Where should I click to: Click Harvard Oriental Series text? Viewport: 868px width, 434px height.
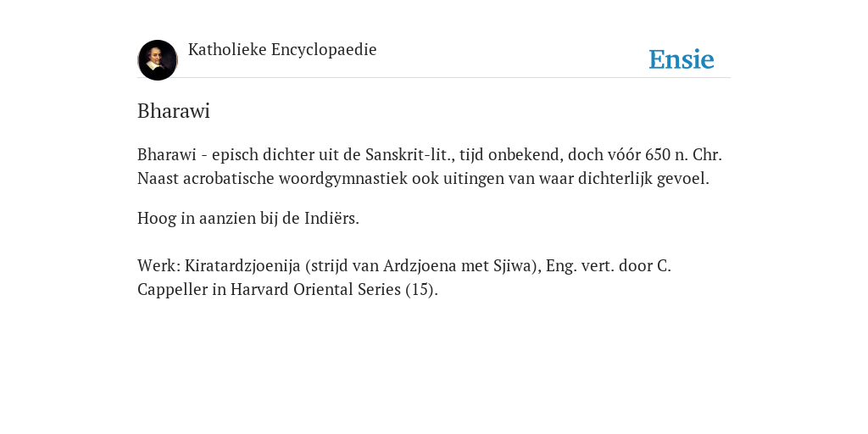315,290
